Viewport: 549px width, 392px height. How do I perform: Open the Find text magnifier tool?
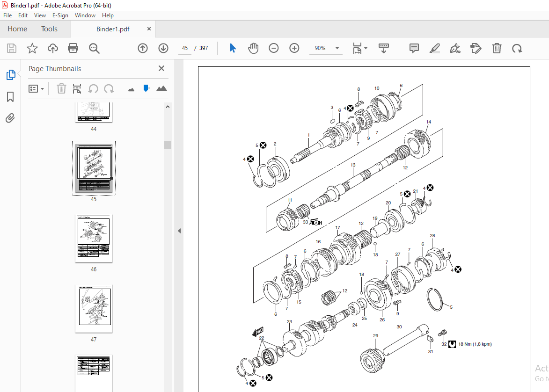click(x=94, y=48)
